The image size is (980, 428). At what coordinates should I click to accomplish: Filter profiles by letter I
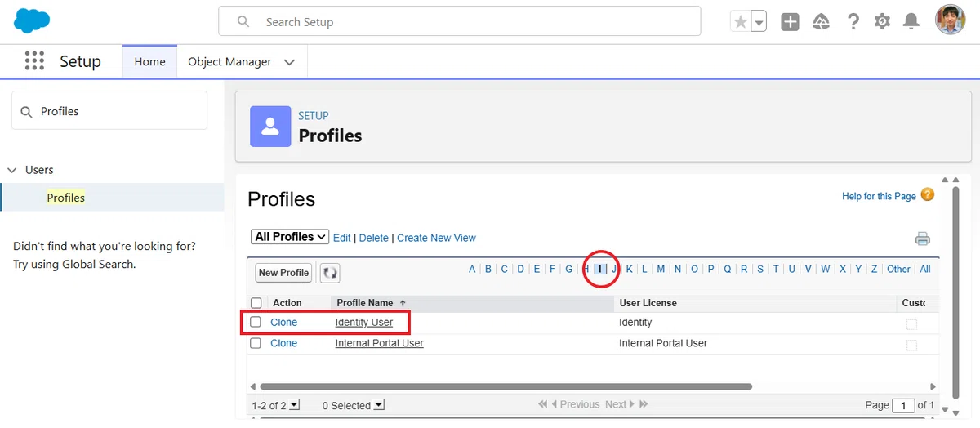click(x=600, y=269)
